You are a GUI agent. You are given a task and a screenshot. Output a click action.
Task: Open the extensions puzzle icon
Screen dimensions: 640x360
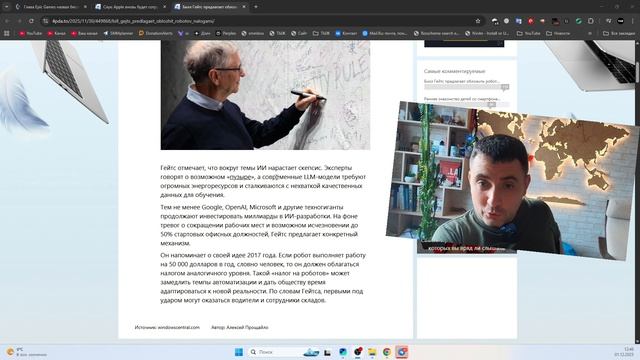[x=591, y=21]
